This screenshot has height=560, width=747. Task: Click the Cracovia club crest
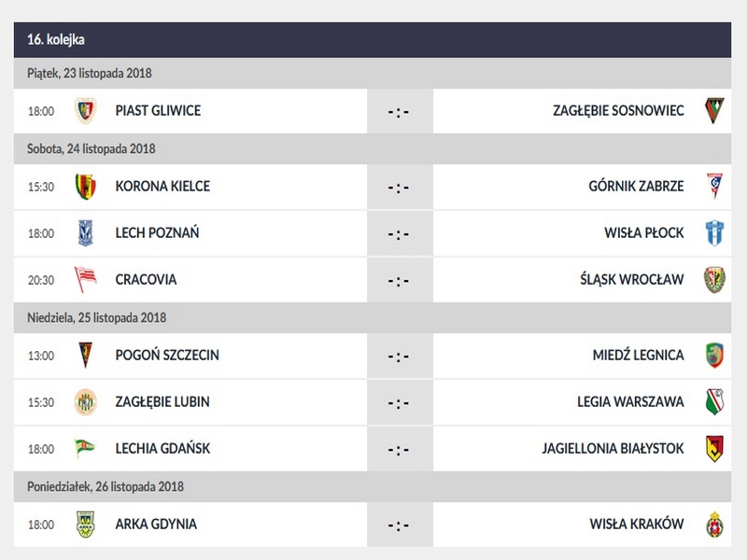pyautogui.click(x=86, y=279)
